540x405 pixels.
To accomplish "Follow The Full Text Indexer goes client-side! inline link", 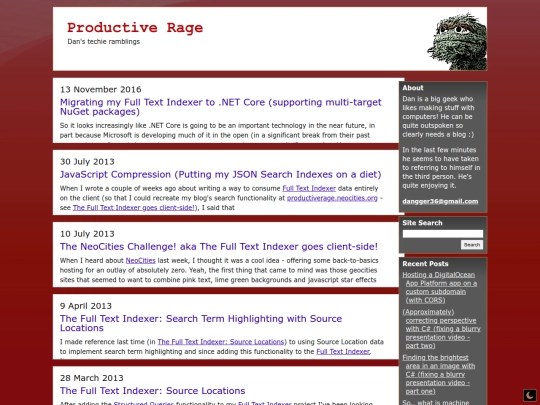I will pos(134,208).
